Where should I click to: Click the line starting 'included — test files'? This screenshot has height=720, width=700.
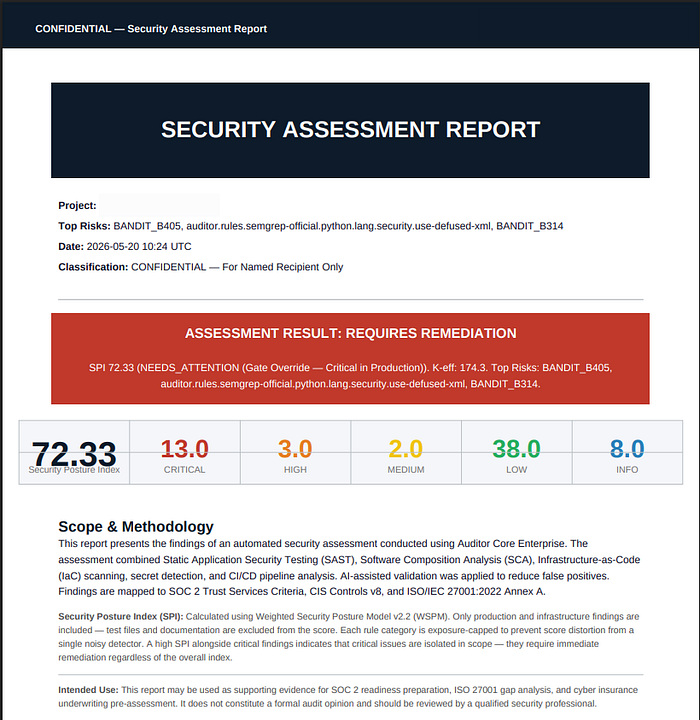click(346, 630)
